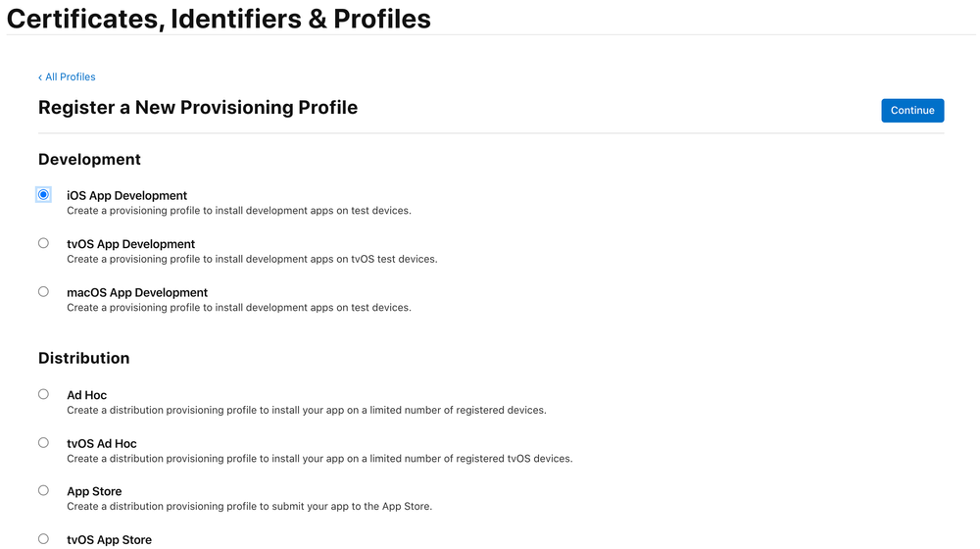Screen dimensions: 980x549
Task: Click the tvOS App Store label
Action: 109,539
